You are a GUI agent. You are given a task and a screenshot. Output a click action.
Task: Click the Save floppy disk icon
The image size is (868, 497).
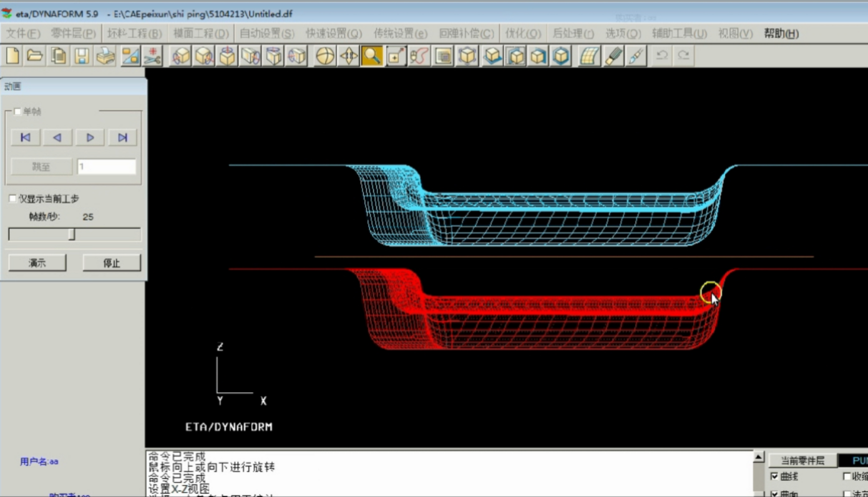click(82, 56)
